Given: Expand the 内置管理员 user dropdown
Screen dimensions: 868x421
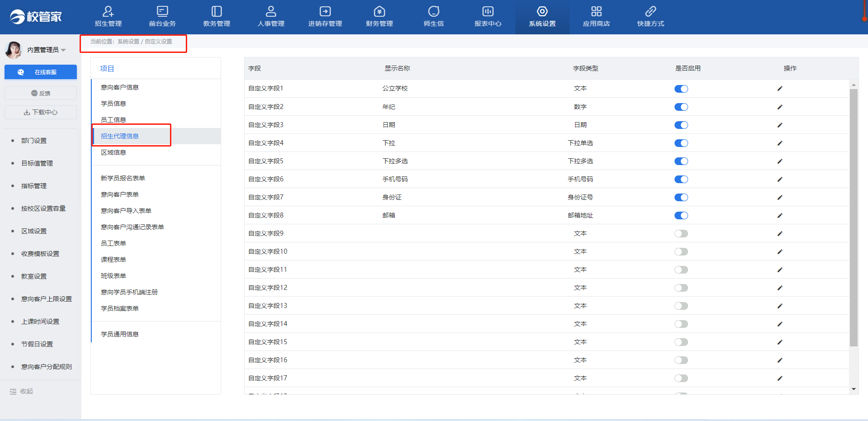Looking at the screenshot, I should point(63,50).
